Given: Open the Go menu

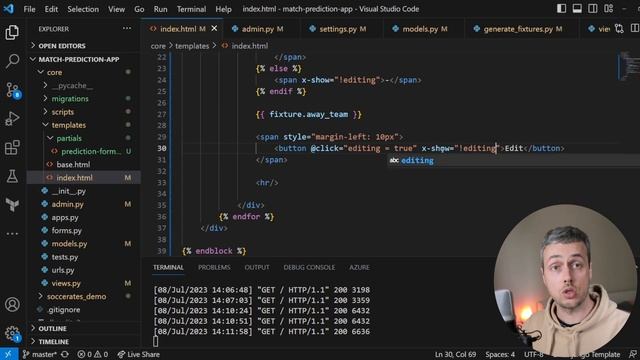Looking at the screenshot, I should pos(139,9).
